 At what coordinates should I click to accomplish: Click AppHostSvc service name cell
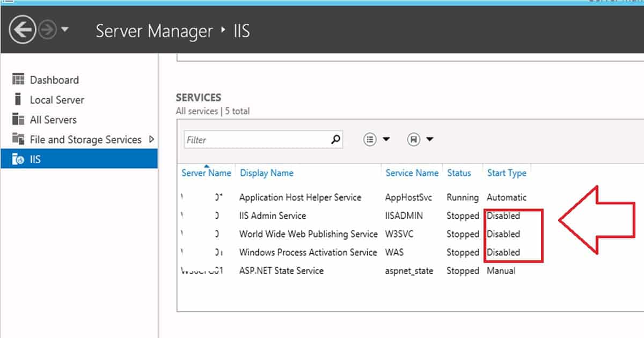click(x=408, y=197)
